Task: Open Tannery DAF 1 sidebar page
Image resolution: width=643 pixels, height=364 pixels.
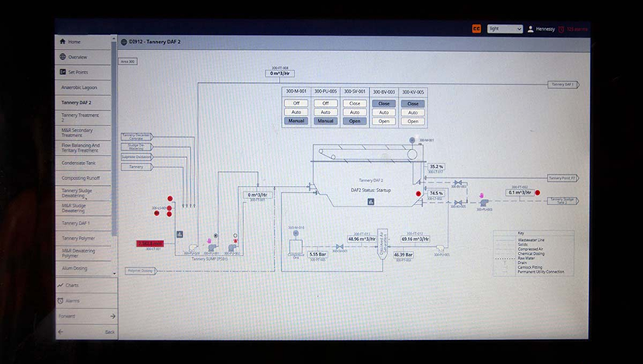Action: click(83, 223)
